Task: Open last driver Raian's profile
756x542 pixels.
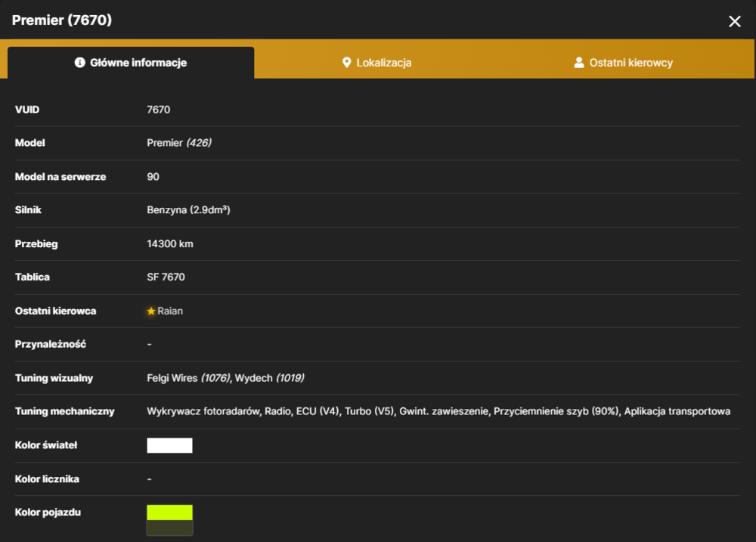Action: [170, 311]
